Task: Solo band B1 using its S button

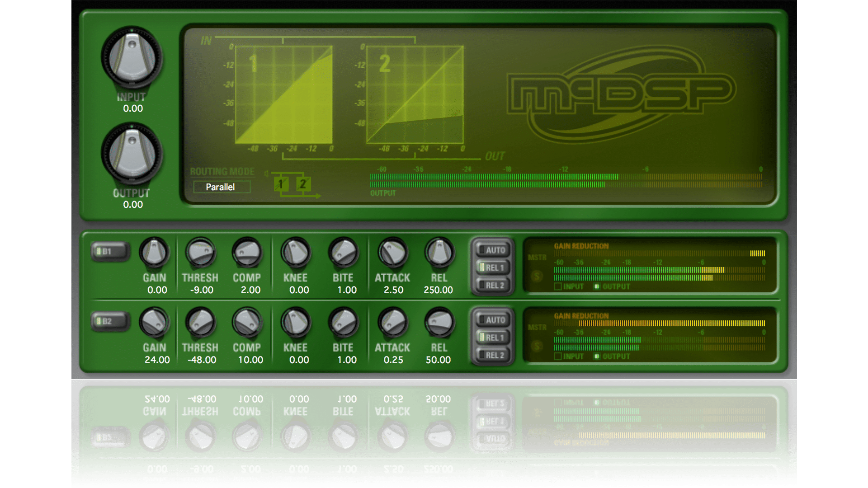Action: pos(537,276)
